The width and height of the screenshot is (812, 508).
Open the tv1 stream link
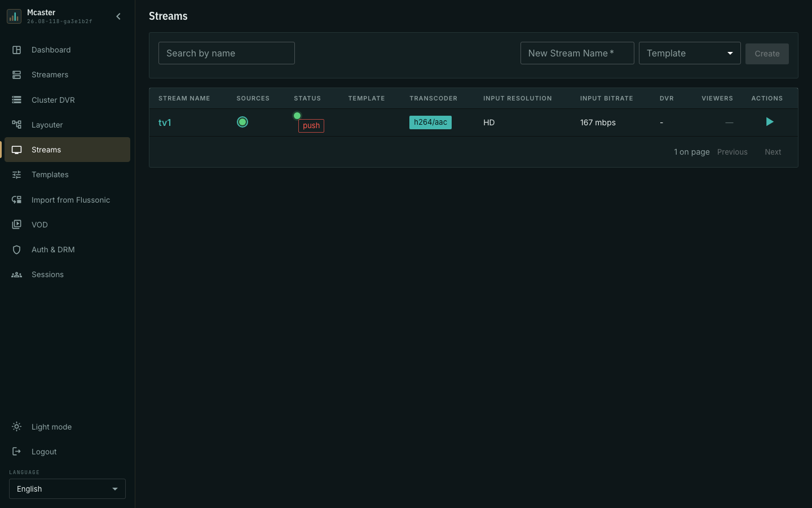tap(165, 122)
